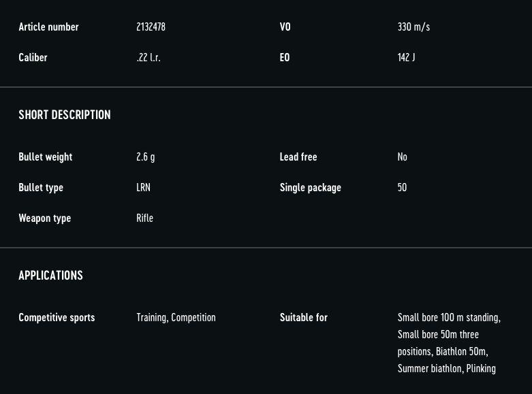This screenshot has width=532, height=394.
Task: Select the article number 2132478
Action: coord(151,27)
